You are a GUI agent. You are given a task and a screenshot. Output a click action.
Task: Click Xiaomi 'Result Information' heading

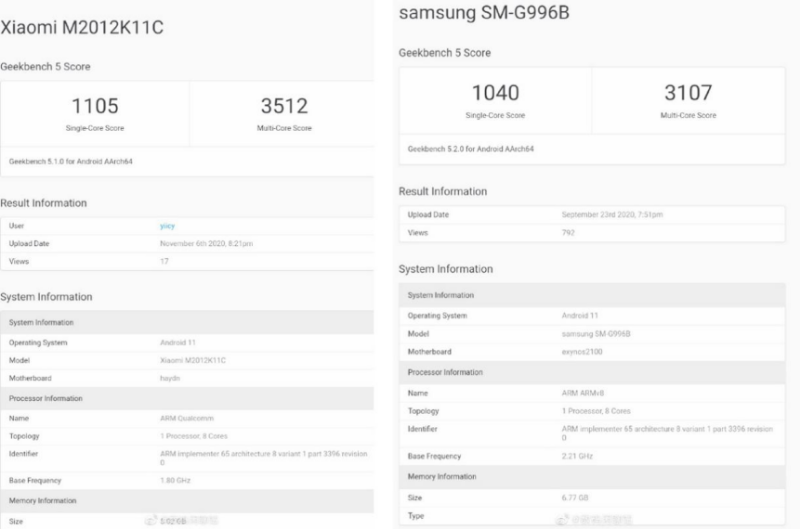(43, 203)
